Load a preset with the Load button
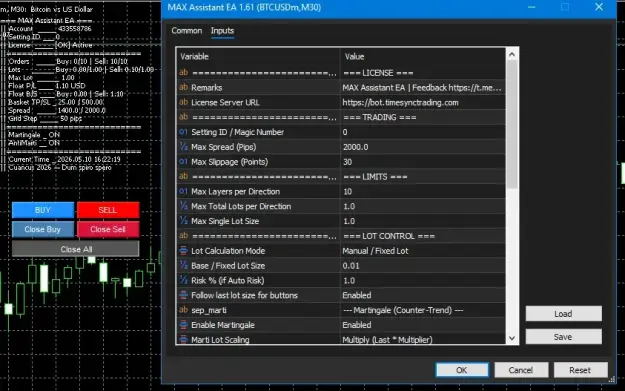 [563, 314]
